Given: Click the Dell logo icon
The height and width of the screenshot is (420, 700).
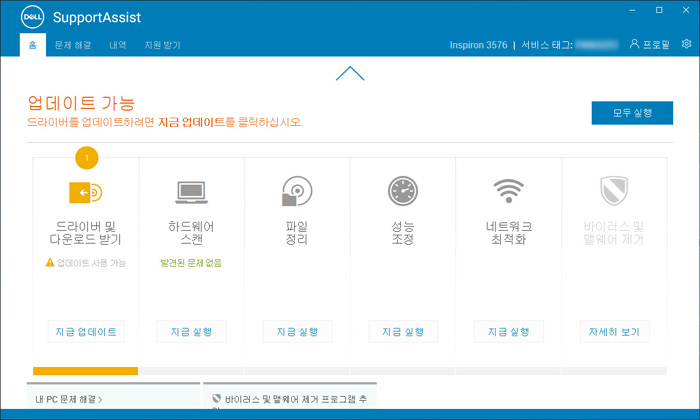Looking at the screenshot, I should [x=33, y=17].
